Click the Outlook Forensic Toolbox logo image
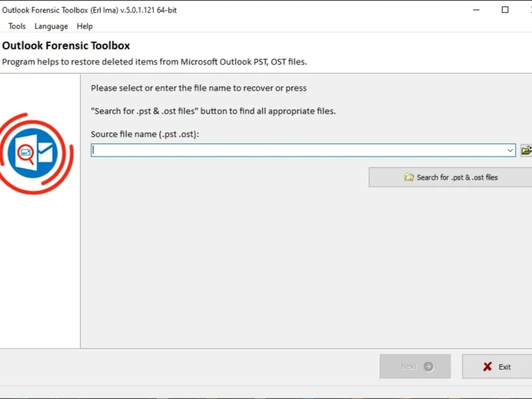 (x=35, y=154)
